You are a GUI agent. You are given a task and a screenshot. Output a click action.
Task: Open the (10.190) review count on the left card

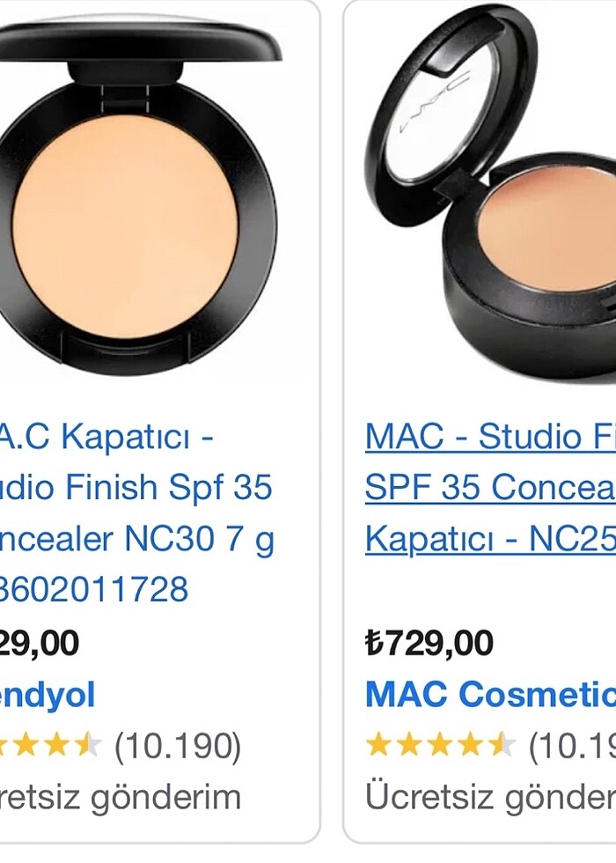[x=178, y=747]
